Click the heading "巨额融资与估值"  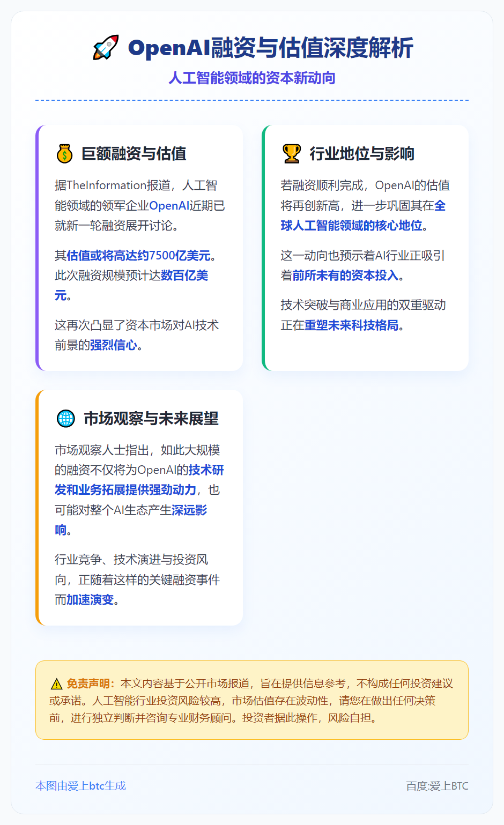(134, 154)
